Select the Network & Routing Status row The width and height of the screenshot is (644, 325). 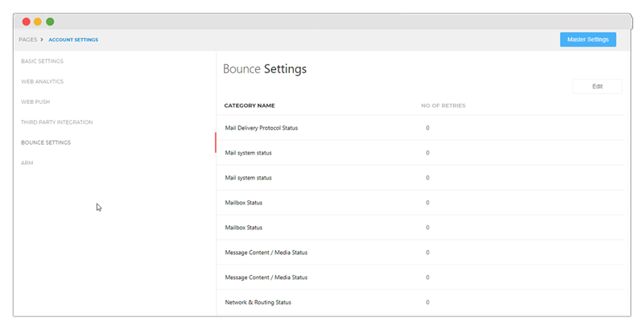coord(258,302)
